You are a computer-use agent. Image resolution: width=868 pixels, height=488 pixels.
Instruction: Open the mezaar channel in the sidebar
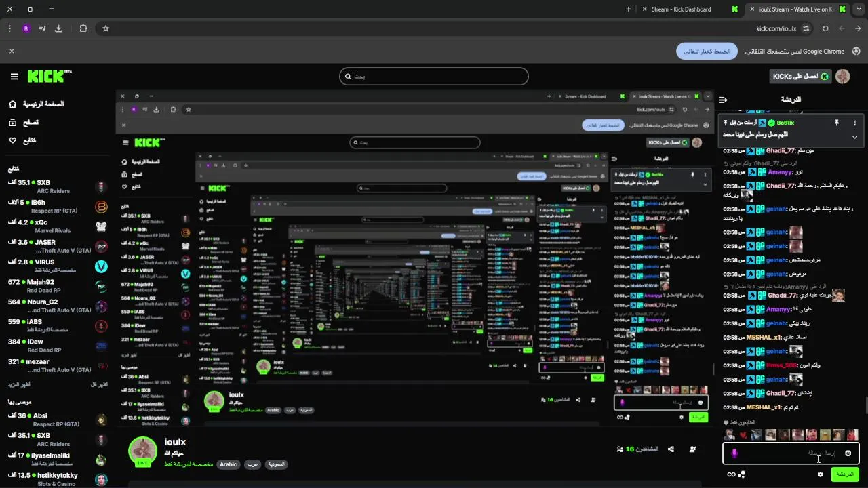(58, 366)
